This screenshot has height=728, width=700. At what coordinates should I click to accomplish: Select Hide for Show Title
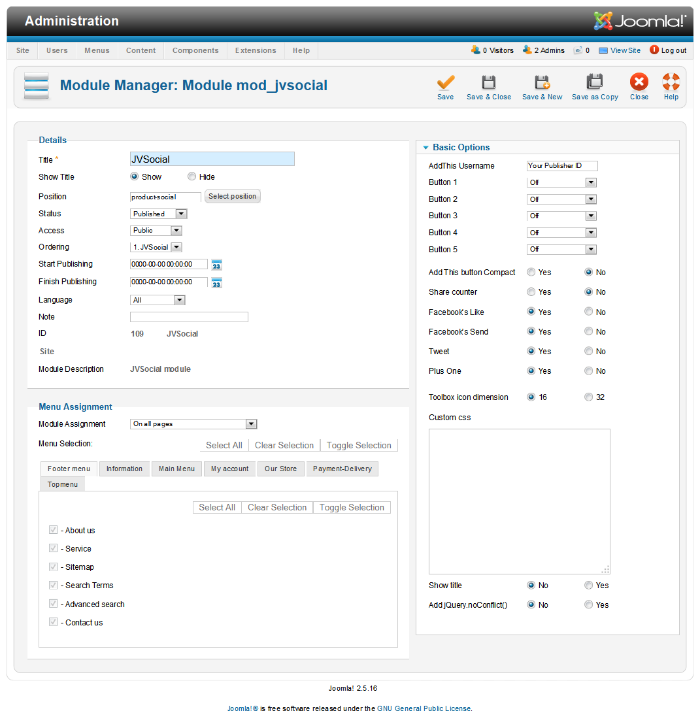click(192, 176)
